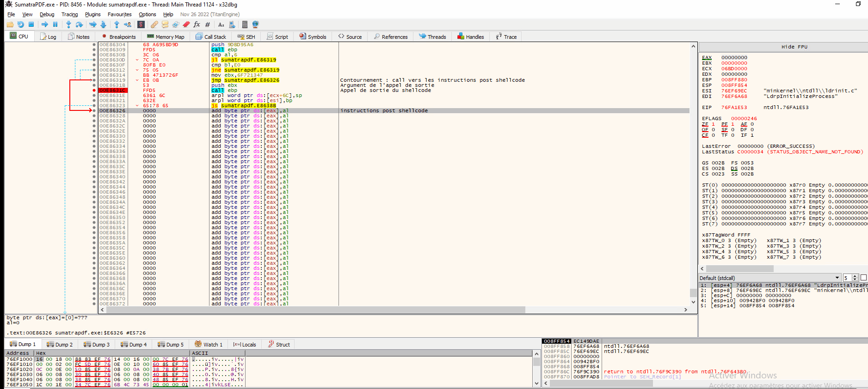This screenshot has width=868, height=389.
Task: Toggle the CF flag value
Action: tap(713, 135)
